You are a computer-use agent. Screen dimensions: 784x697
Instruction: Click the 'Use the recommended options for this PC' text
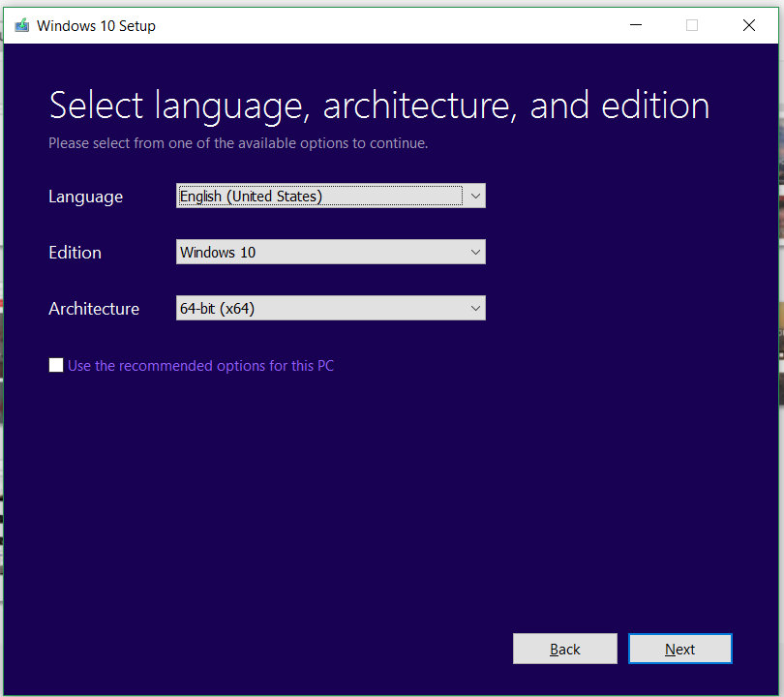pyautogui.click(x=200, y=366)
